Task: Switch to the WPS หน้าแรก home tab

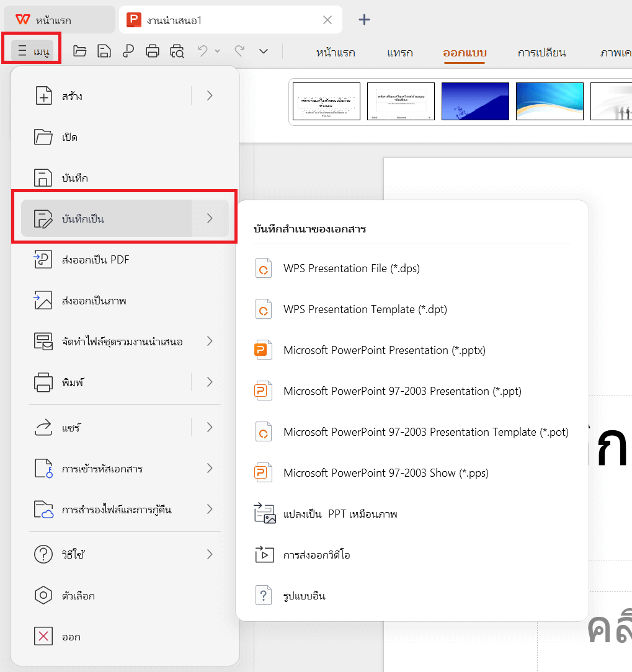Action: pos(59,20)
